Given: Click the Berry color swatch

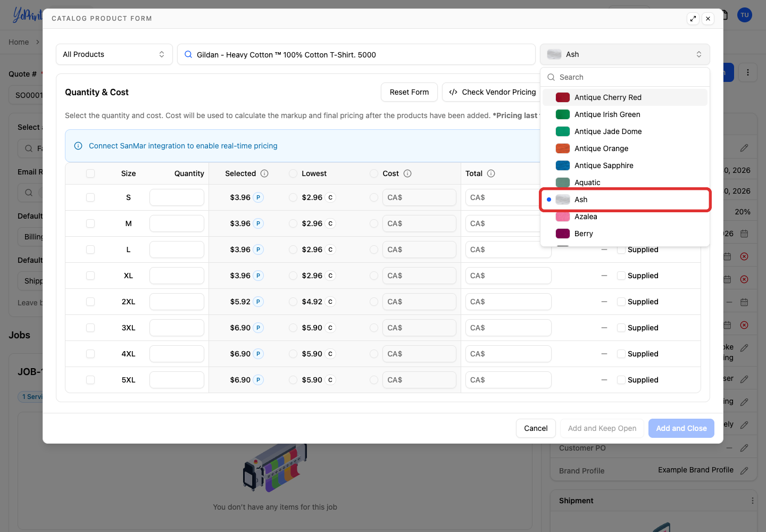Looking at the screenshot, I should [563, 234].
